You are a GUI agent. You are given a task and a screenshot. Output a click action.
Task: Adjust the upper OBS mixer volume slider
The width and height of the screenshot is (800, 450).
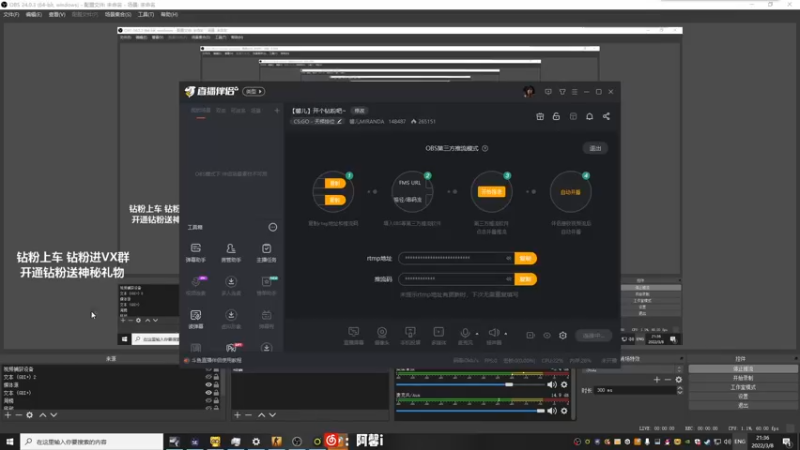coord(469,385)
